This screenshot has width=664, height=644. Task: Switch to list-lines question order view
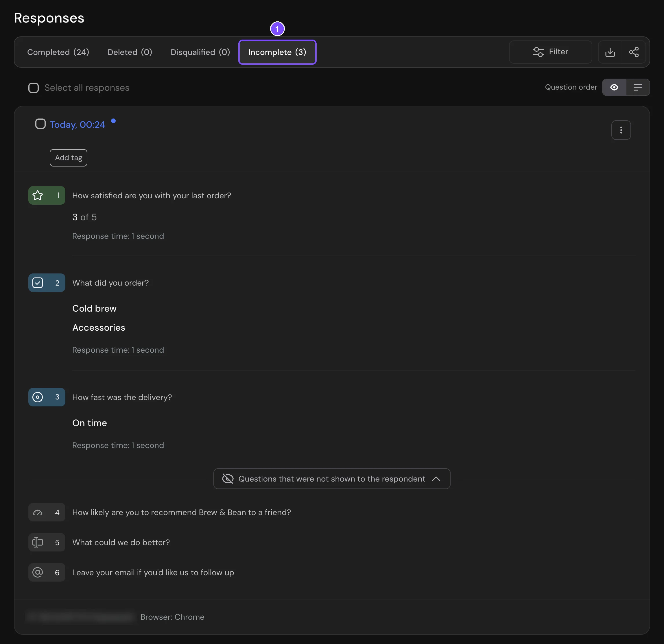pos(638,87)
